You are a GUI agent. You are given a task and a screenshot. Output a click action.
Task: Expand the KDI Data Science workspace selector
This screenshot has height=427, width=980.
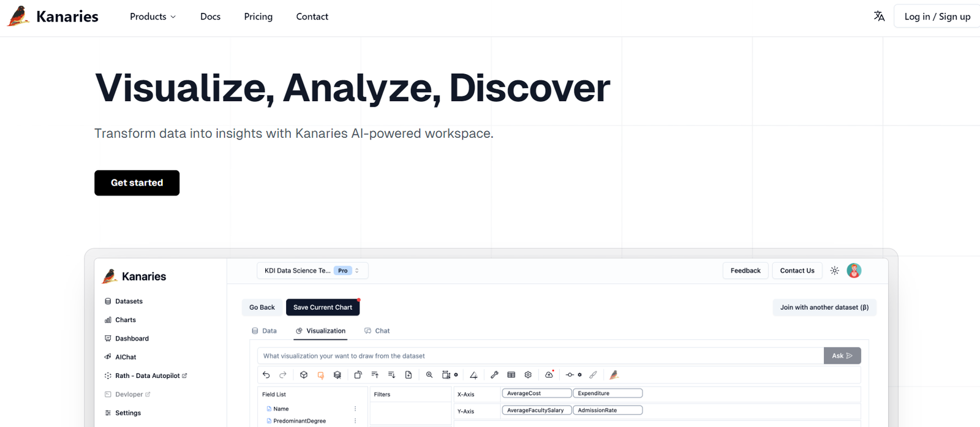click(312, 271)
